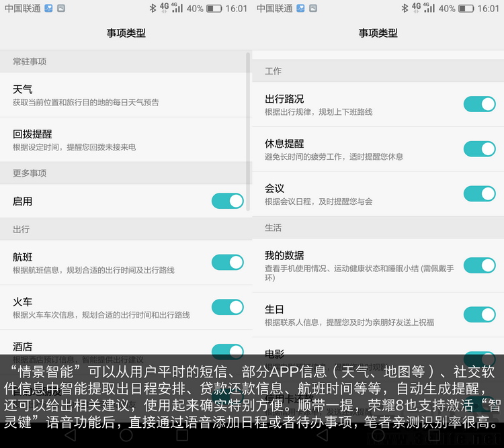Toggle the 启用 switch off

point(228,201)
